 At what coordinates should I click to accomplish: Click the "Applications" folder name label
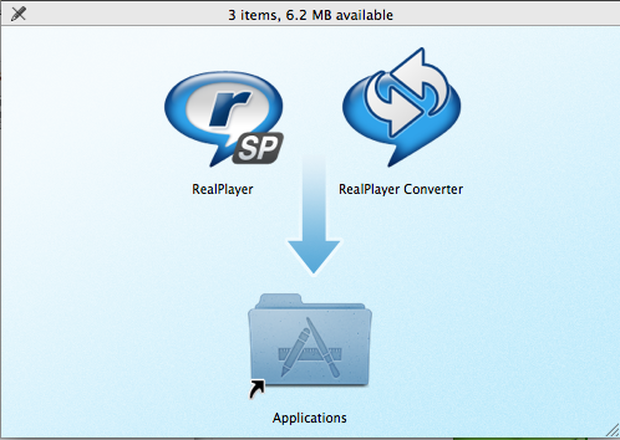[310, 418]
